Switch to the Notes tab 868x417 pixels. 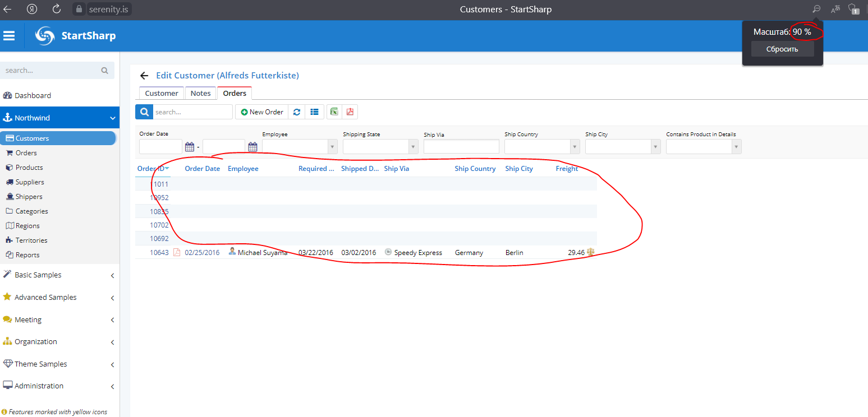[200, 93]
